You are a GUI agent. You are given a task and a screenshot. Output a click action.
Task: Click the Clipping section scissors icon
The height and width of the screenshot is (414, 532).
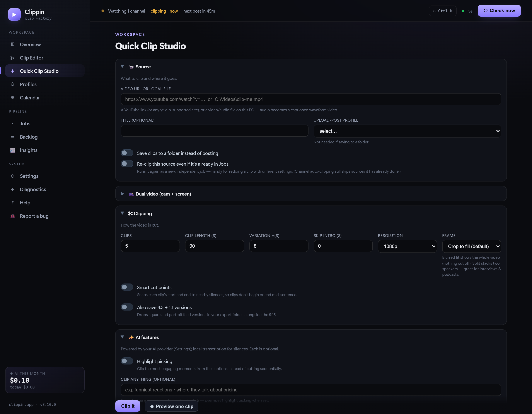coord(130,213)
